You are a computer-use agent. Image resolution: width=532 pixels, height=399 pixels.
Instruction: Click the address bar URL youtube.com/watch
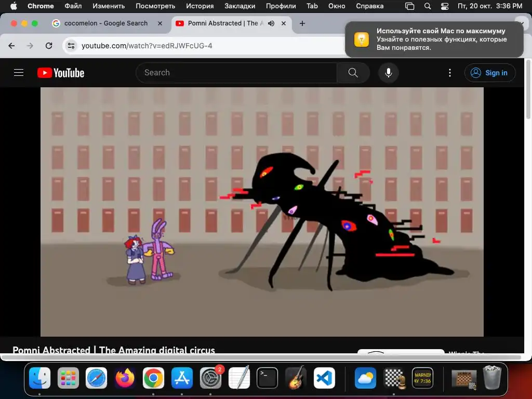click(147, 46)
